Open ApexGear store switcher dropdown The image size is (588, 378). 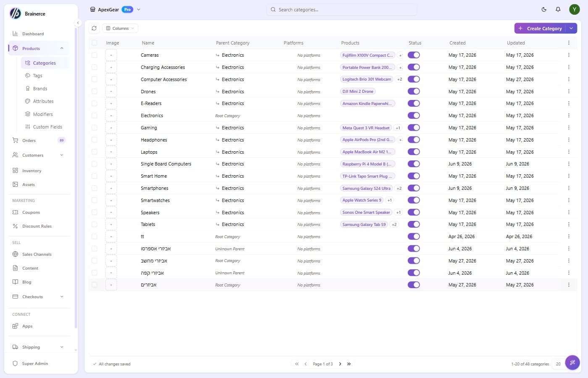pyautogui.click(x=139, y=9)
